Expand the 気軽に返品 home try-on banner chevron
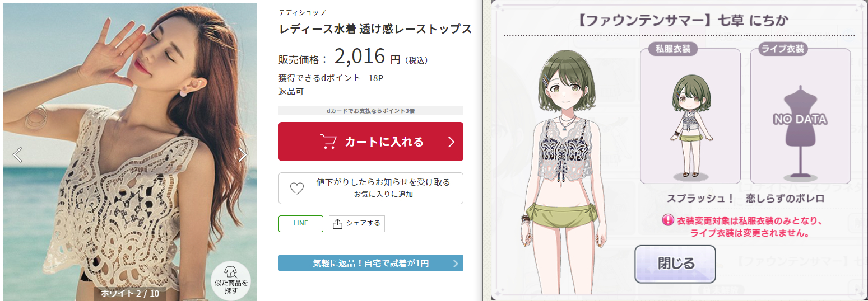Viewport: 868px width, 301px height. (x=455, y=263)
